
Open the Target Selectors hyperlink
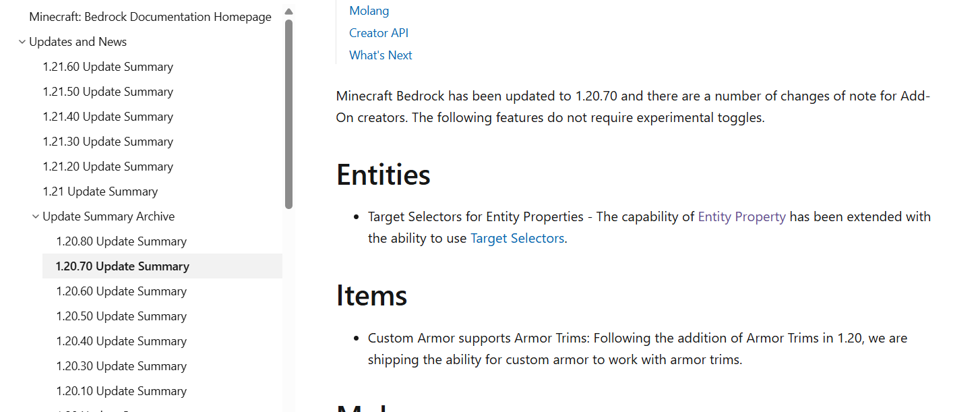click(x=517, y=238)
